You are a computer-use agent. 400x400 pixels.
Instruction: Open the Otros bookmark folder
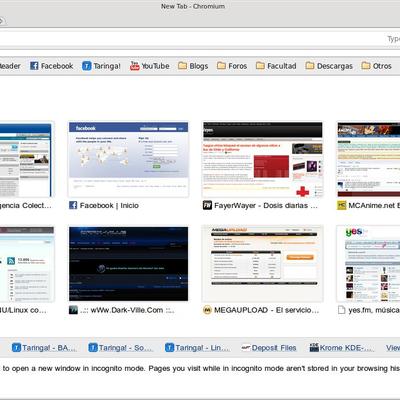coord(377,66)
